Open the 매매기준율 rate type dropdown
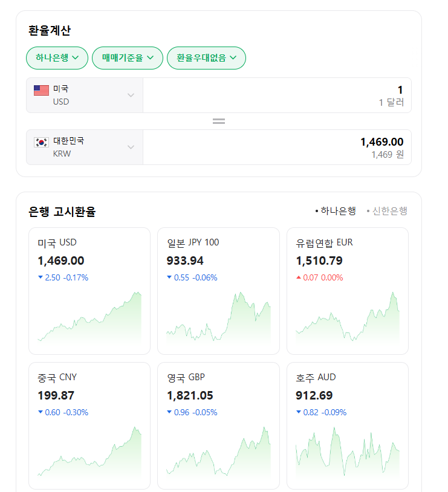This screenshot has height=492, width=448. [x=127, y=58]
